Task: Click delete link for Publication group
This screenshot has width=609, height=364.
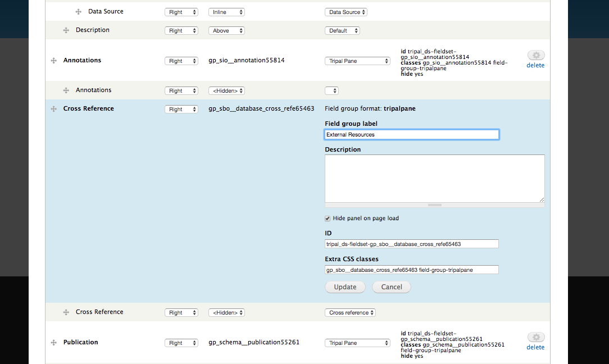Action: [535, 348]
